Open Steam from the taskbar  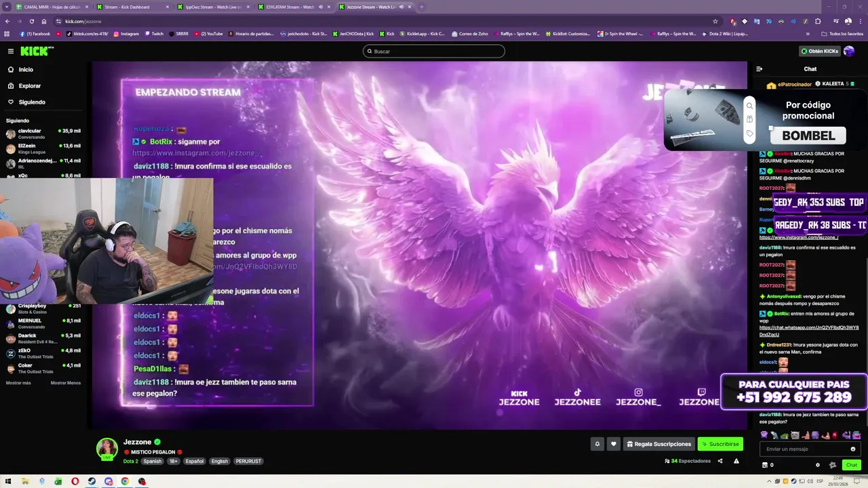coord(92,481)
